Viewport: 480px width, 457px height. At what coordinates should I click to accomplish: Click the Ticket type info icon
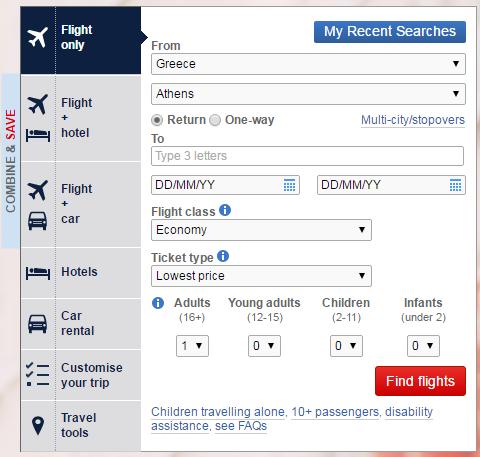coord(223,256)
